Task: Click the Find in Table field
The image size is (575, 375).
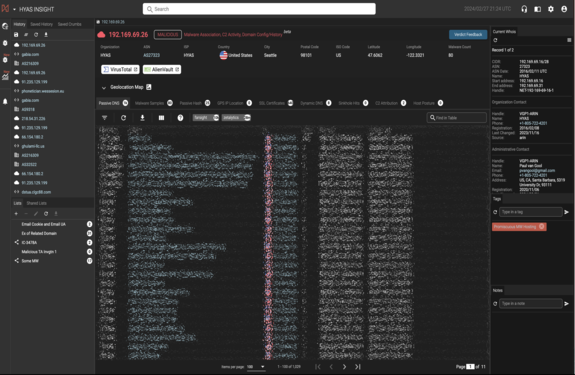Action: (457, 118)
